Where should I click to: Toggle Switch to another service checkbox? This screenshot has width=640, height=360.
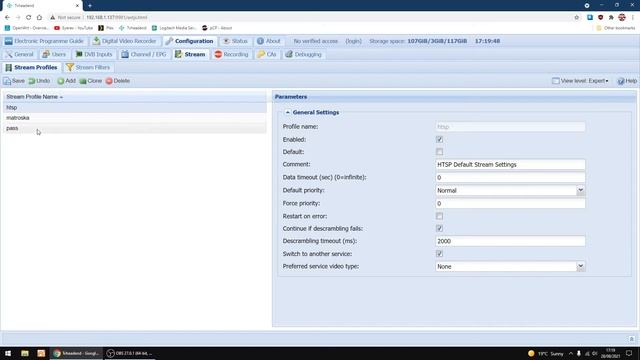pyautogui.click(x=439, y=254)
